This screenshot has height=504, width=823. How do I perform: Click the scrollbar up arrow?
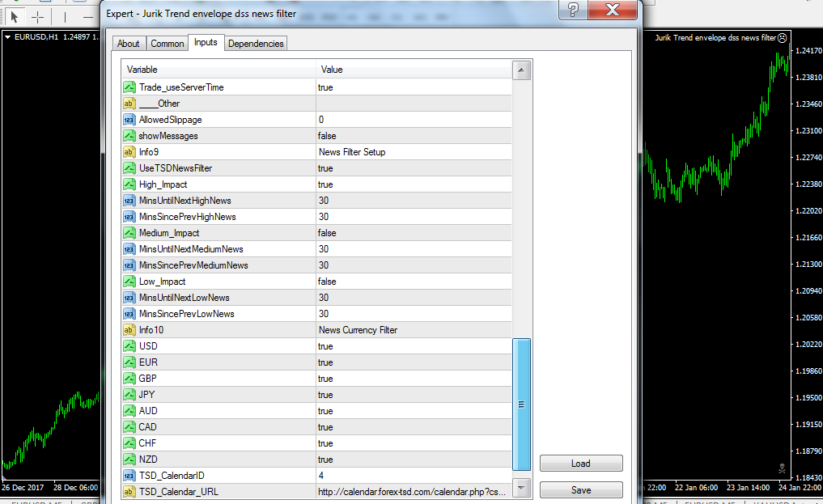pos(521,70)
